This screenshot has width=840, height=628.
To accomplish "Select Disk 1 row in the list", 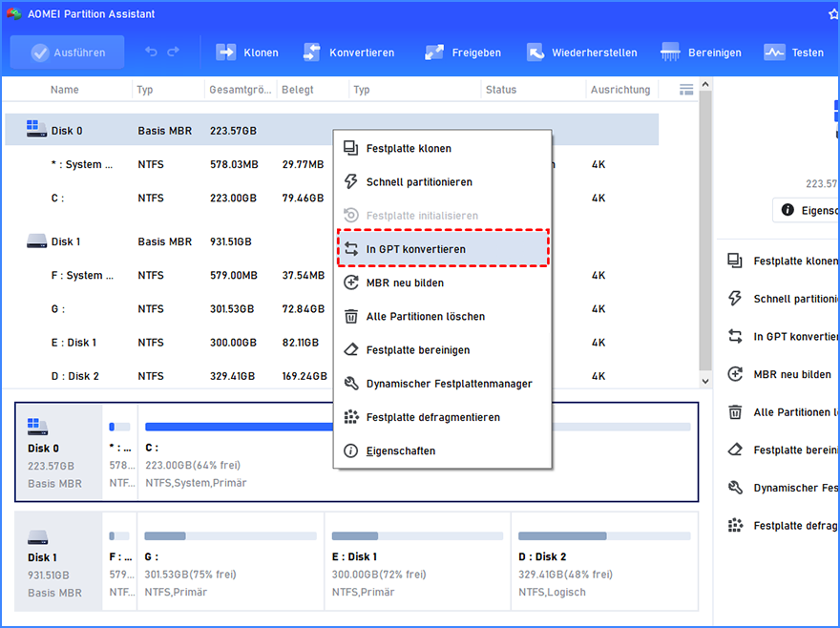I will [x=331, y=241].
